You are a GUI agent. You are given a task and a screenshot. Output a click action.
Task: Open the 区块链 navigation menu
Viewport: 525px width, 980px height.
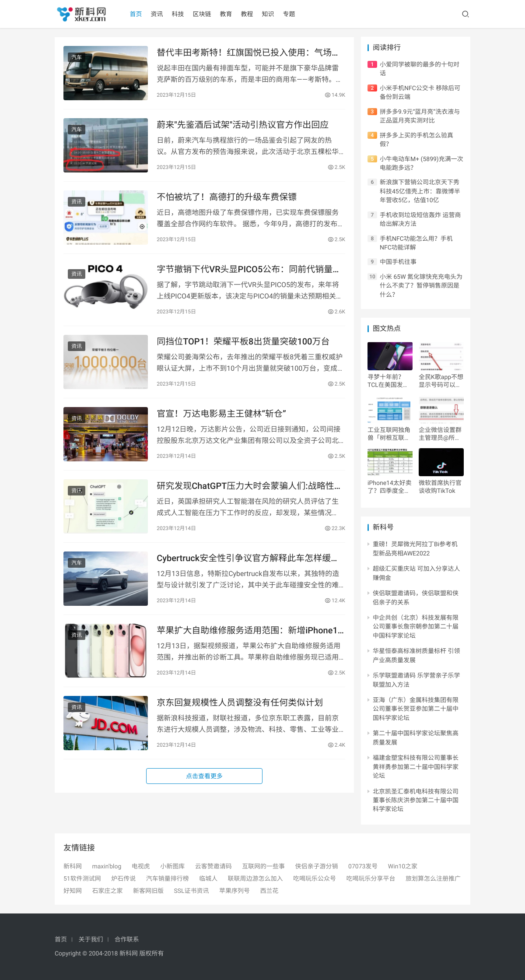(202, 14)
